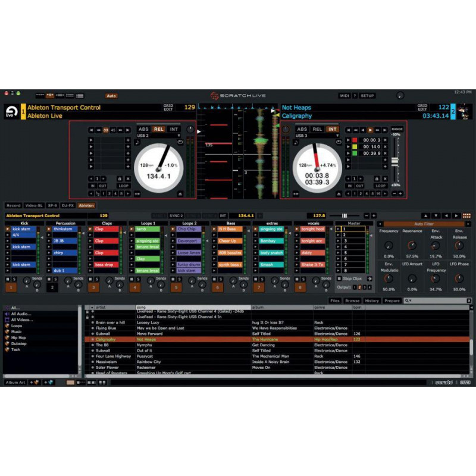
Task: Click the Album Art button
Action: [x=15, y=383]
